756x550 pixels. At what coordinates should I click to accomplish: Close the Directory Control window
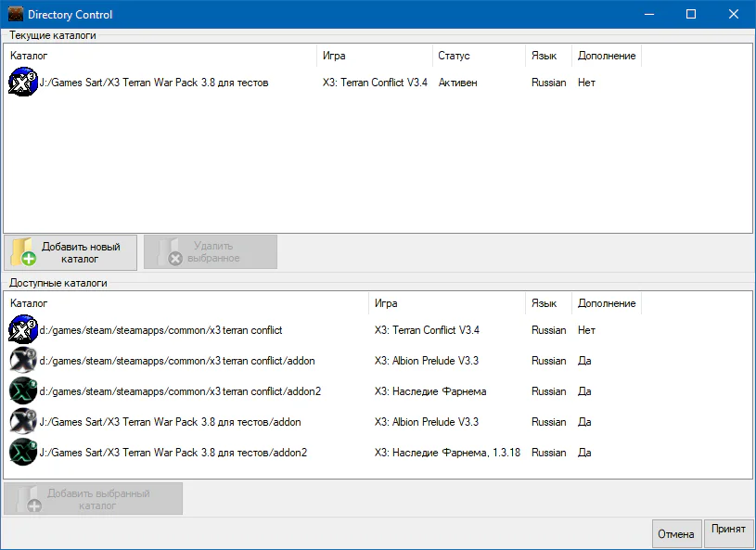click(734, 14)
